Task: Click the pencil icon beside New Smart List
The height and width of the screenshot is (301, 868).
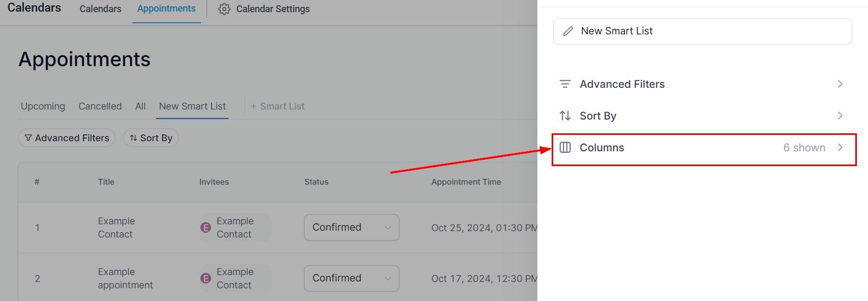Action: [x=568, y=31]
